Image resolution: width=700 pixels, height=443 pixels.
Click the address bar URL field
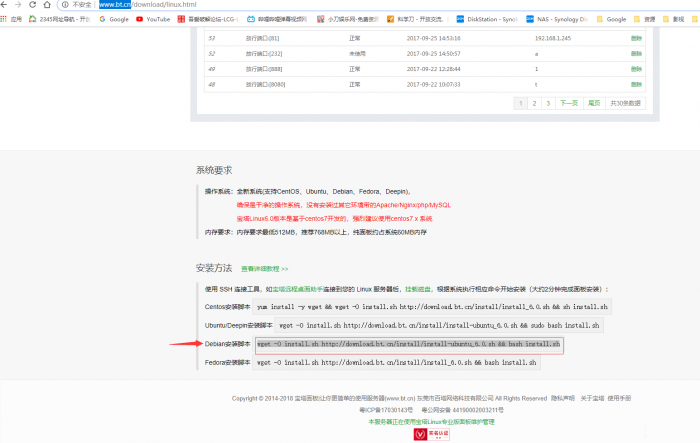click(x=300, y=5)
